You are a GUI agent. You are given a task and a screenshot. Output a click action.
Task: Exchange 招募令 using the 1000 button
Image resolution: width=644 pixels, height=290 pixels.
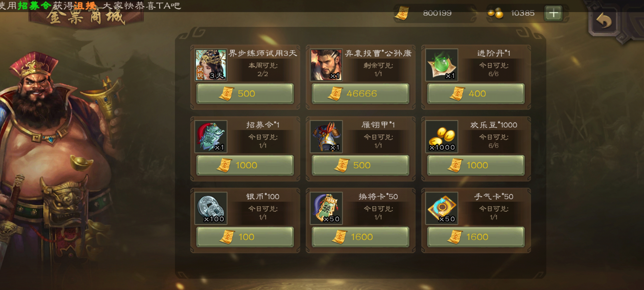(x=245, y=165)
